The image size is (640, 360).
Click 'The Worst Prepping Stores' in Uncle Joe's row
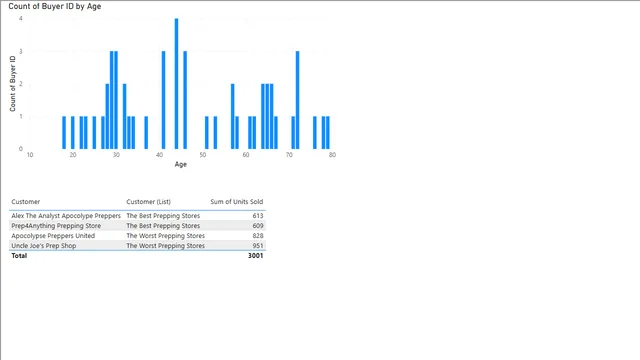(166, 246)
